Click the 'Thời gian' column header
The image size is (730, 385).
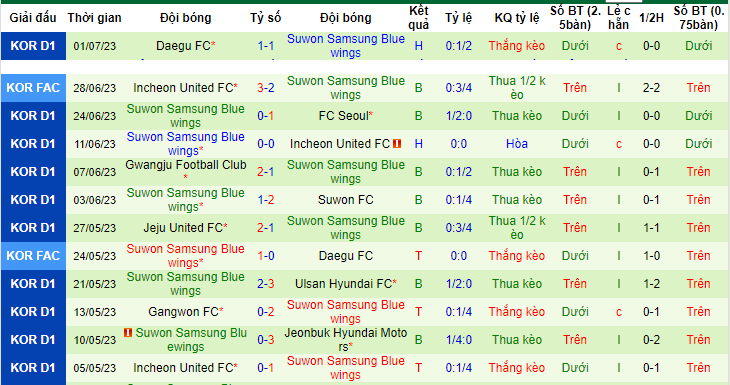click(95, 18)
